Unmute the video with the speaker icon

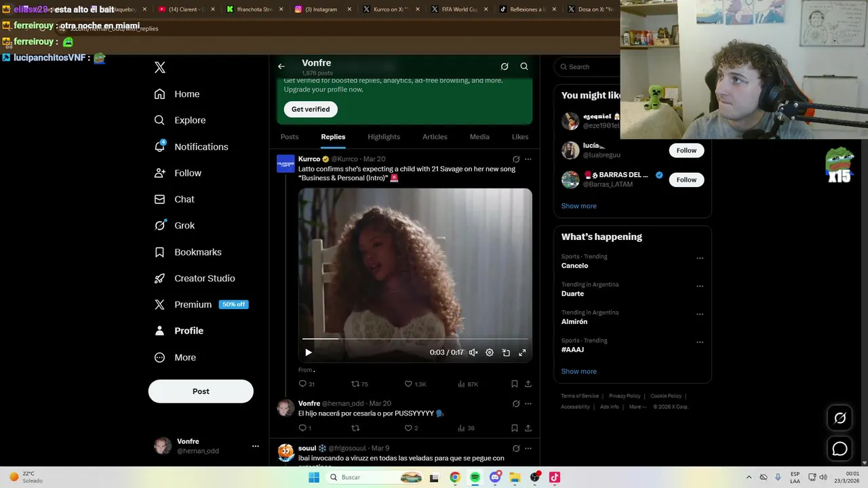click(x=473, y=352)
